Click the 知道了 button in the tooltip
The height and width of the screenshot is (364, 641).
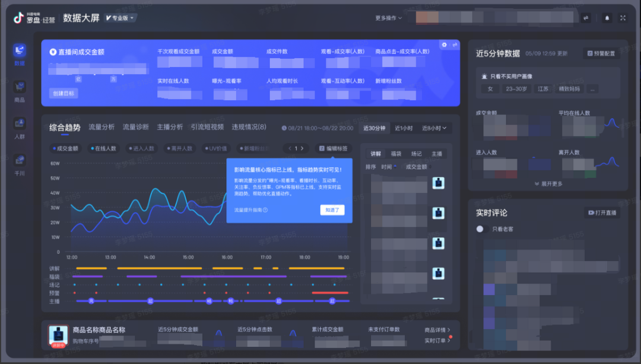[332, 210]
